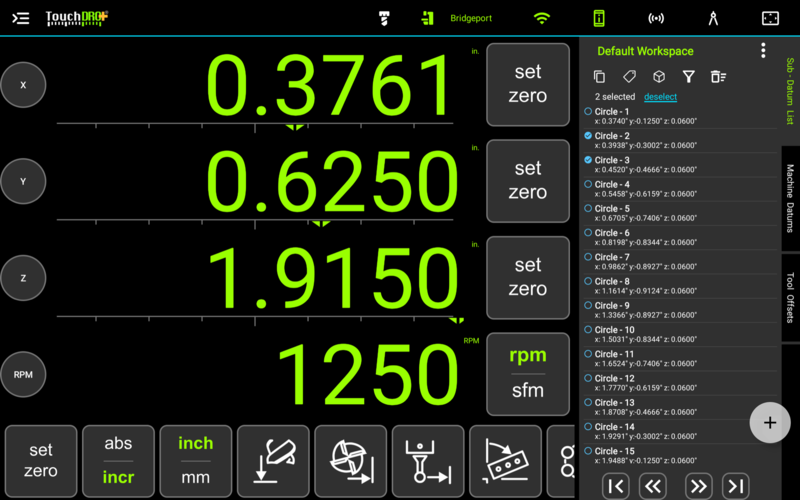Tap the tag label icon

[x=630, y=77]
